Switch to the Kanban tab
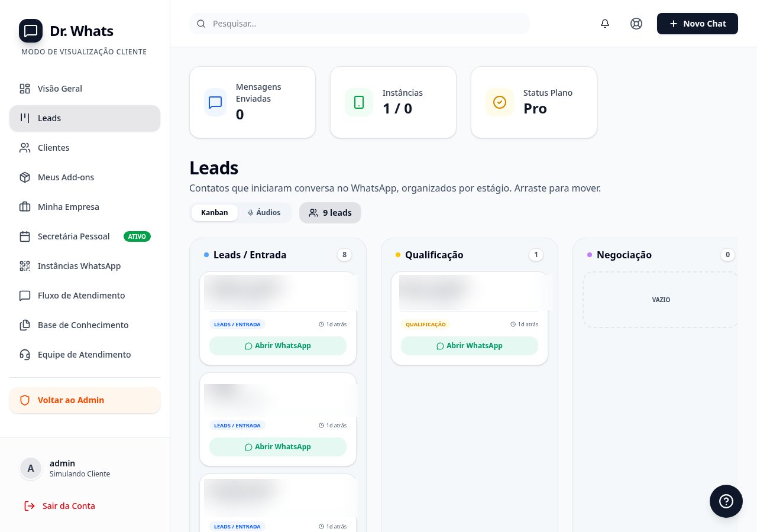This screenshot has height=532, width=757. 214,213
